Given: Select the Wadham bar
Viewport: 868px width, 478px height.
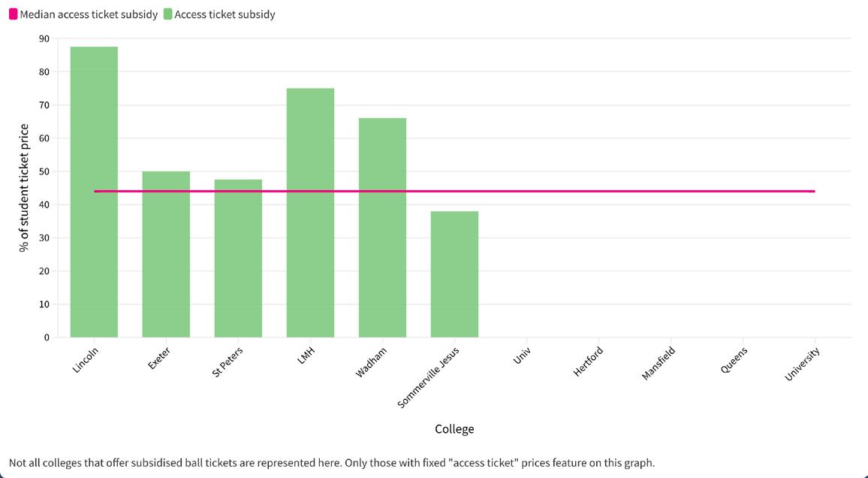Looking at the screenshot, I should (x=382, y=228).
